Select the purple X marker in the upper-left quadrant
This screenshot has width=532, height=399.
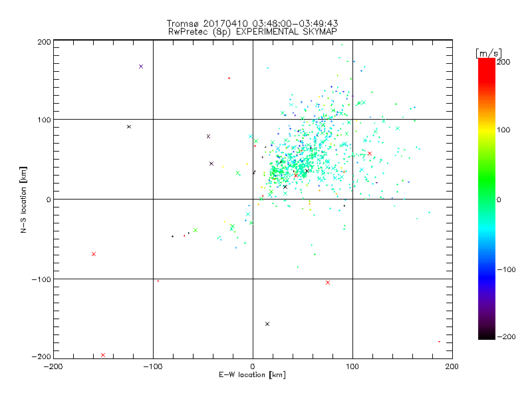click(x=141, y=66)
